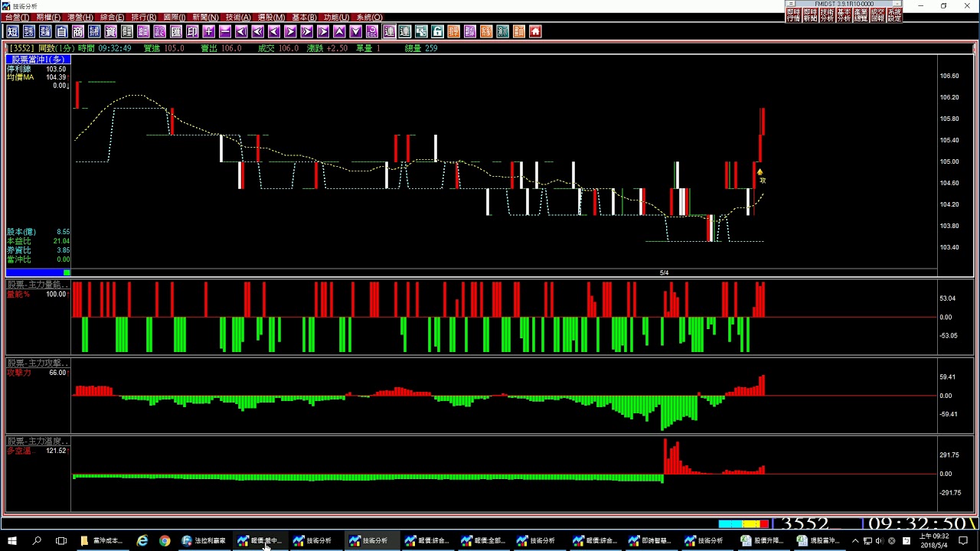
Task: Click the blue-green bar below the price chart
Action: click(x=38, y=272)
